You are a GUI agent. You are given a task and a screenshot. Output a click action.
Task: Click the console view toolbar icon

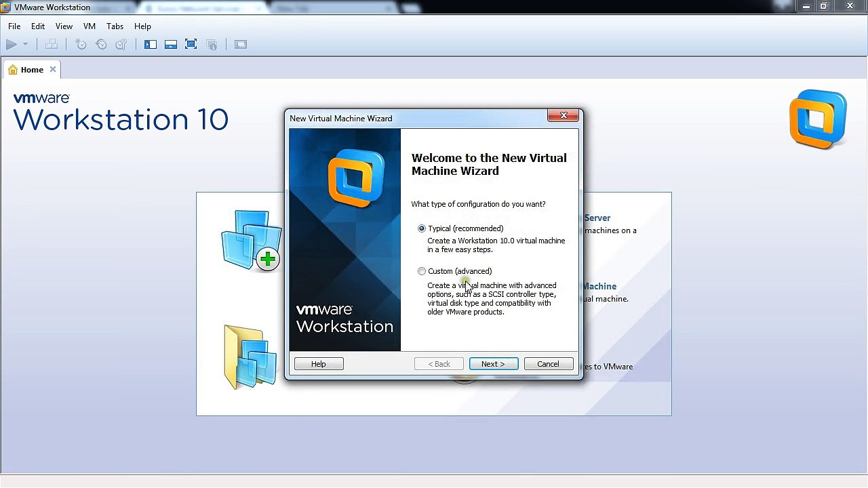pyautogui.click(x=241, y=45)
